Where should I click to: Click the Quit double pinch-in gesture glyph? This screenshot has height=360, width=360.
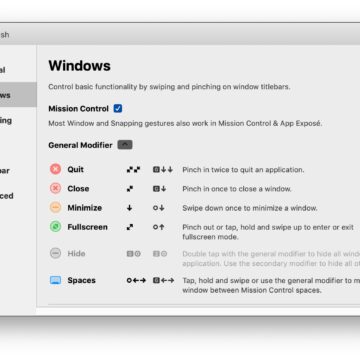tap(133, 170)
